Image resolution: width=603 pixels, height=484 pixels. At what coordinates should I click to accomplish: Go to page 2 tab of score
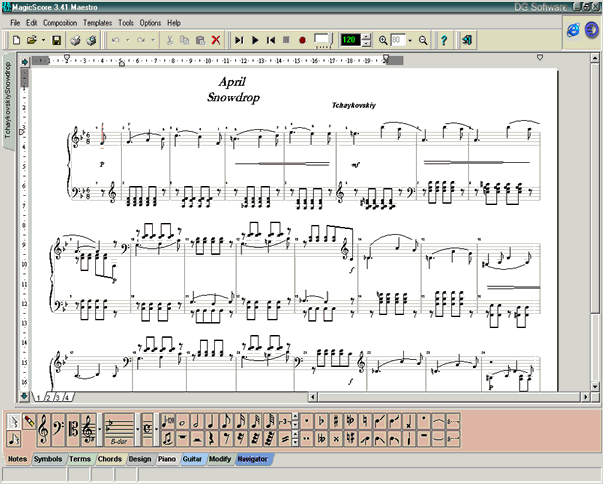48,398
